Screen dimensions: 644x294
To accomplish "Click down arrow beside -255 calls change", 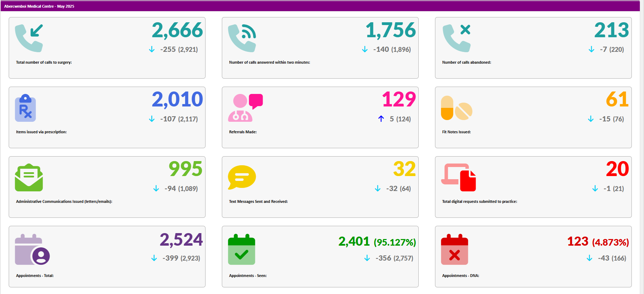I will [152, 49].
